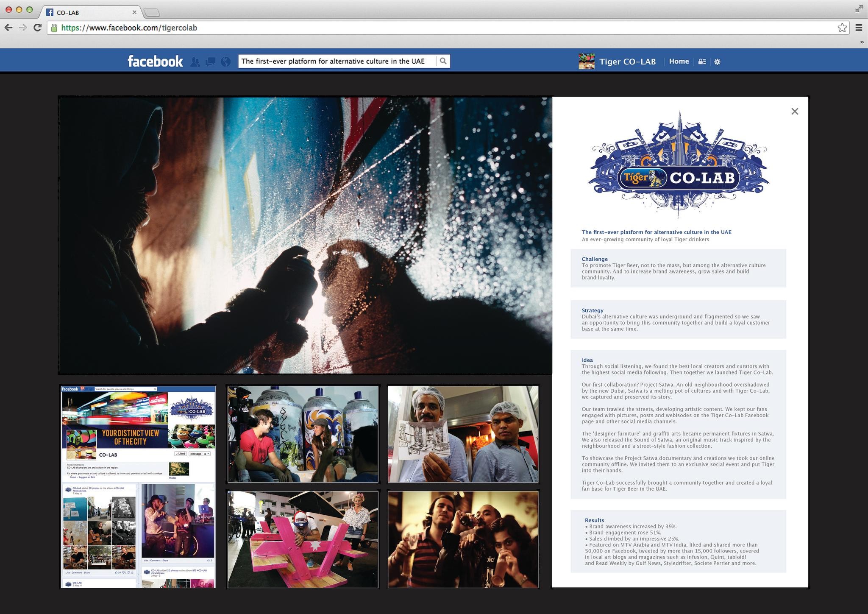Click the Strategy section heading
This screenshot has height=614, width=868.
(593, 310)
